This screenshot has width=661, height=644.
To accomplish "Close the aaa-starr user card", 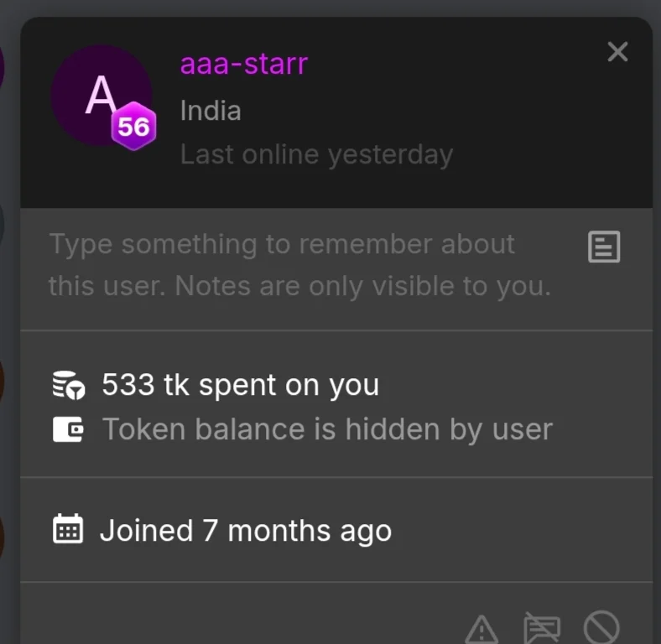I will 617,52.
